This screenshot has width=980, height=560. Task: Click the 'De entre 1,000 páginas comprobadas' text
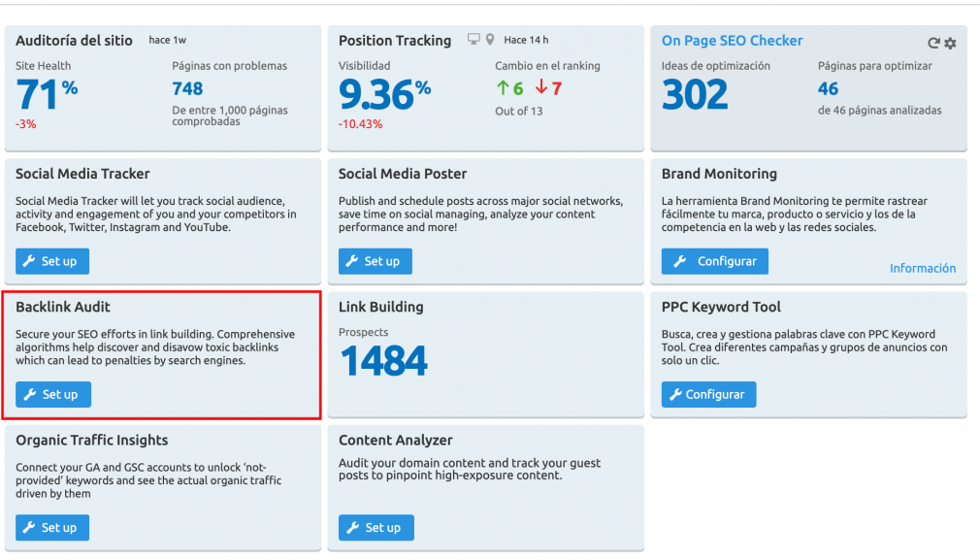(x=230, y=115)
